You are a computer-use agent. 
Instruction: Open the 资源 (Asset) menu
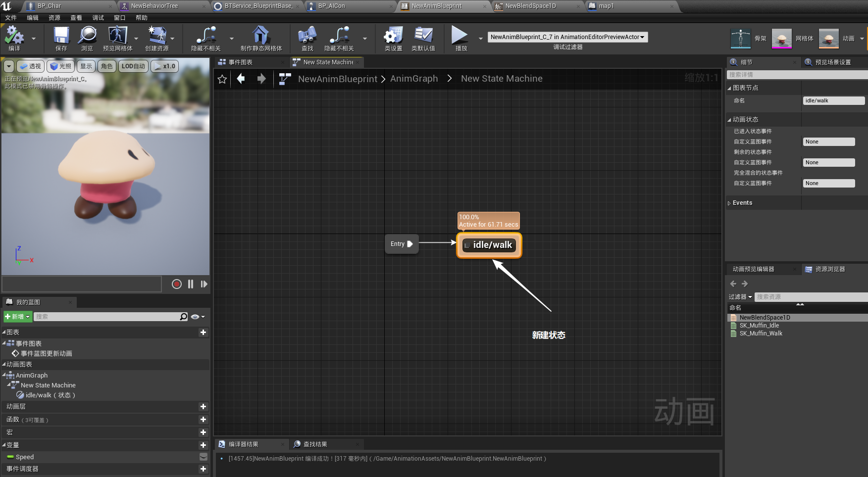pyautogui.click(x=54, y=18)
